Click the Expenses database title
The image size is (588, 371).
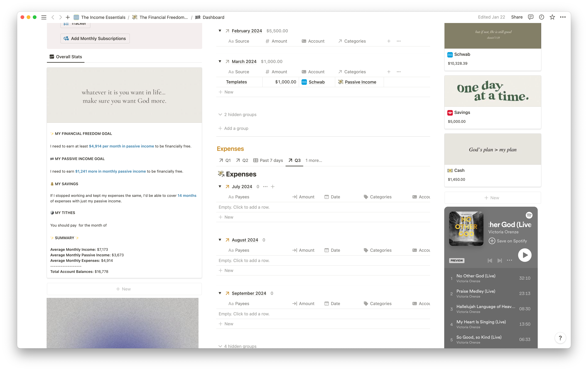click(x=241, y=174)
